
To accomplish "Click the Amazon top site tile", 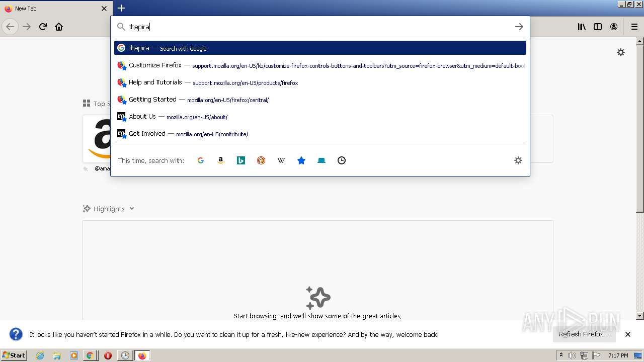I will tap(97, 139).
